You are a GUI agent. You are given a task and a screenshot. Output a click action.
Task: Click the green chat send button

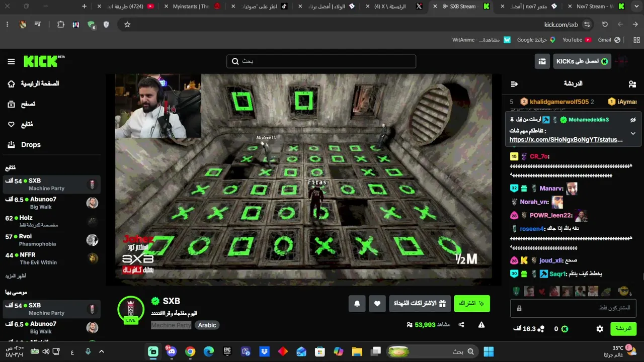click(x=623, y=329)
